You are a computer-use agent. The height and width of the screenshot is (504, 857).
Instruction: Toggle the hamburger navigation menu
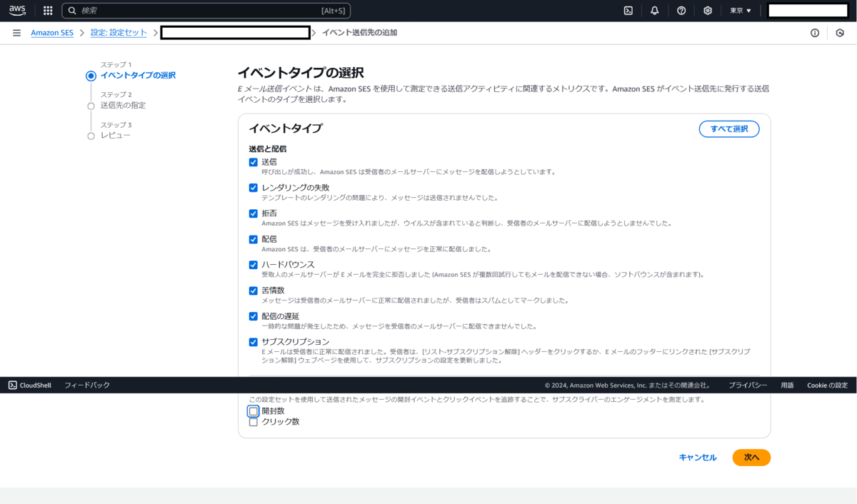(16, 33)
